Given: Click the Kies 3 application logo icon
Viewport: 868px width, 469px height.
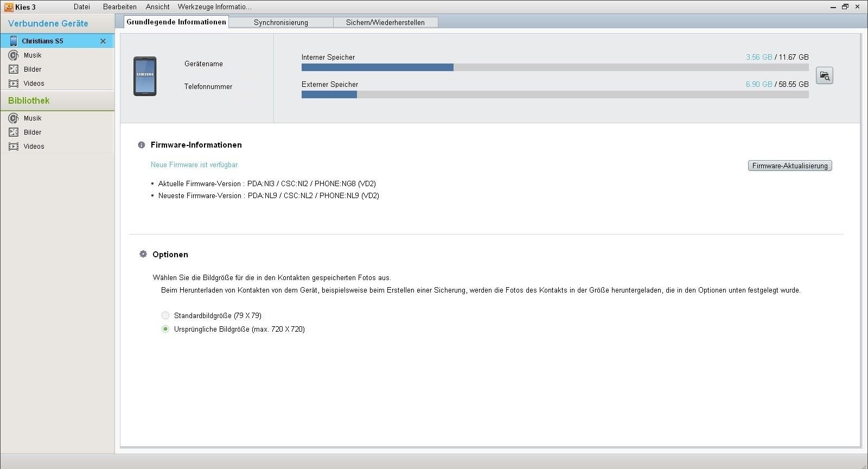Looking at the screenshot, I should (9, 7).
